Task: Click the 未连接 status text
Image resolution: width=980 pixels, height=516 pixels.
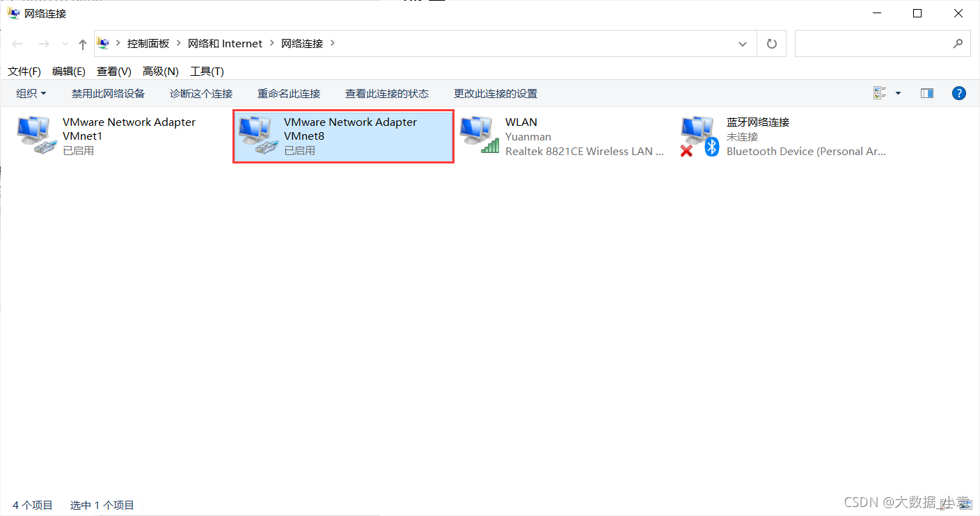Action: click(x=742, y=136)
